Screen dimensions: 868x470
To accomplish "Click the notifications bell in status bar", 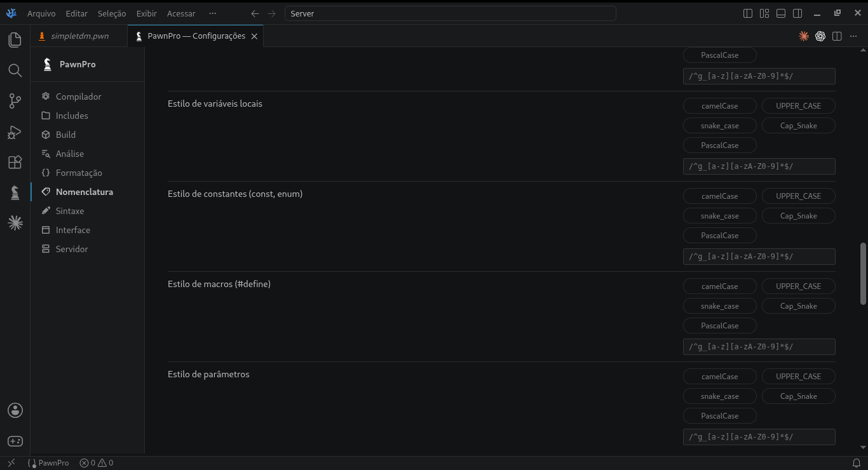I will (857, 463).
